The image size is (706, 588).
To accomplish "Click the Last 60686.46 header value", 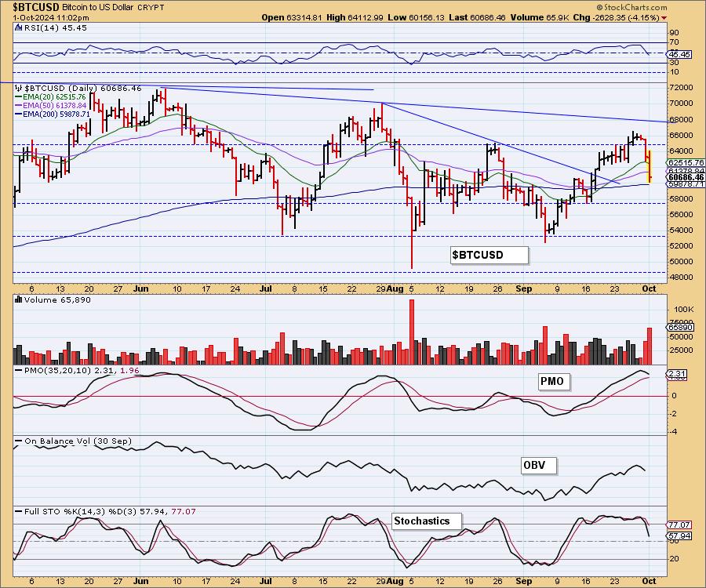I will coord(477,17).
